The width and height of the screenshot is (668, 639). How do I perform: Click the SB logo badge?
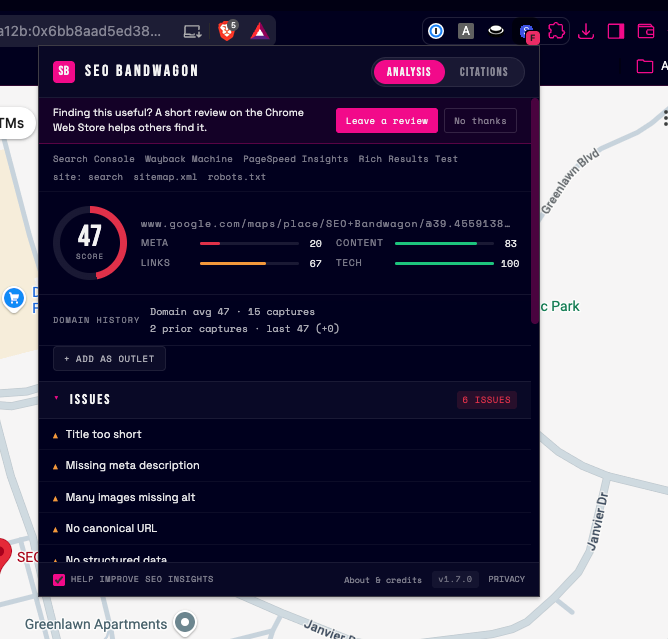[x=64, y=71]
